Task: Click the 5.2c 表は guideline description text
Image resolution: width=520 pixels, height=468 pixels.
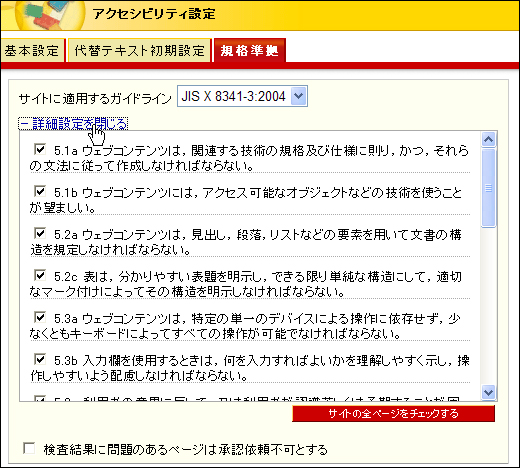Action: click(x=245, y=284)
